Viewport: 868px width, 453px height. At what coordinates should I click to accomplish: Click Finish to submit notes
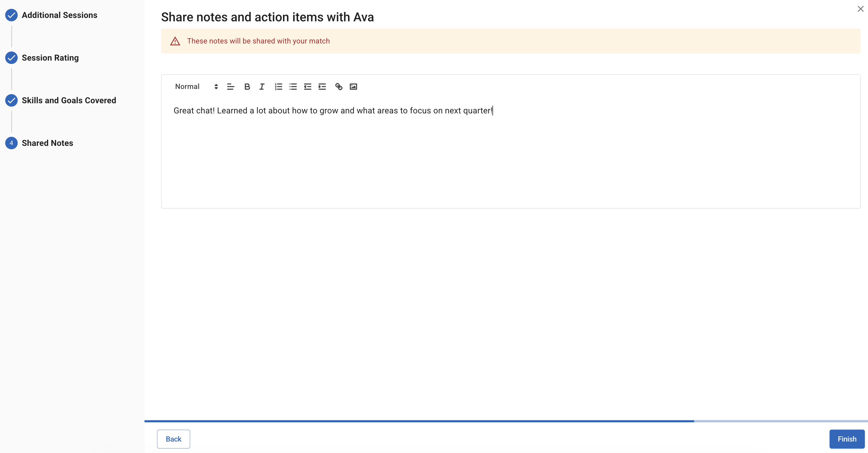coord(847,439)
